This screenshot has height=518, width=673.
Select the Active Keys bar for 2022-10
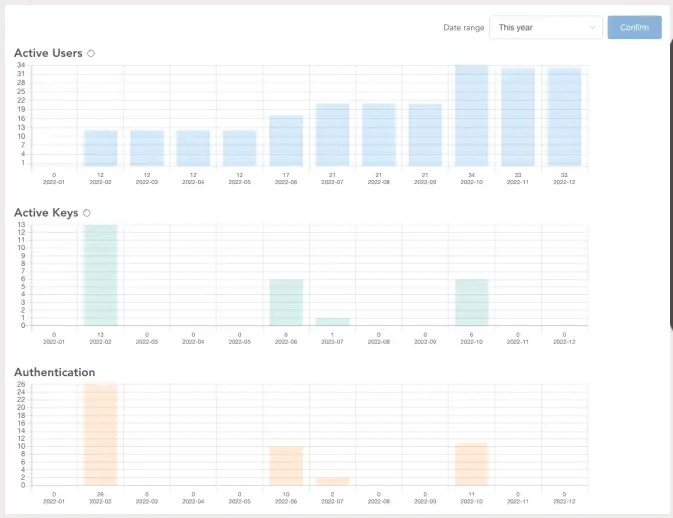pyautogui.click(x=471, y=302)
